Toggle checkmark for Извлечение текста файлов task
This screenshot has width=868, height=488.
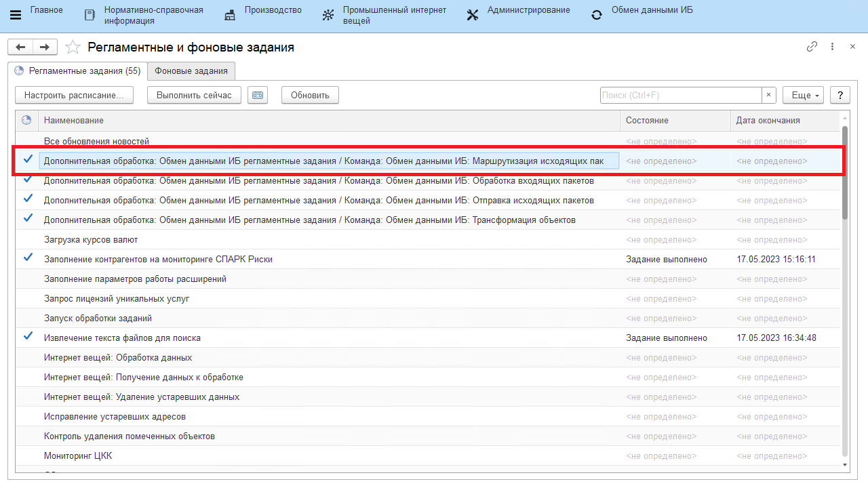click(x=28, y=337)
